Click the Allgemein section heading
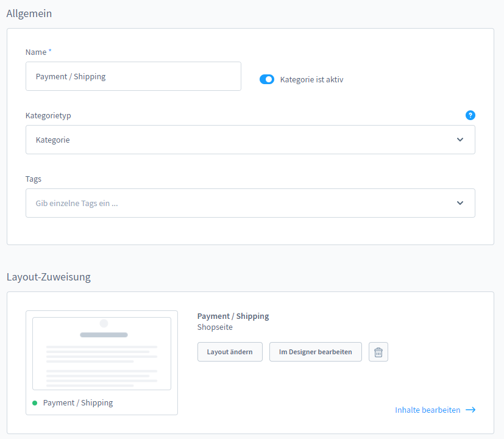 click(29, 13)
